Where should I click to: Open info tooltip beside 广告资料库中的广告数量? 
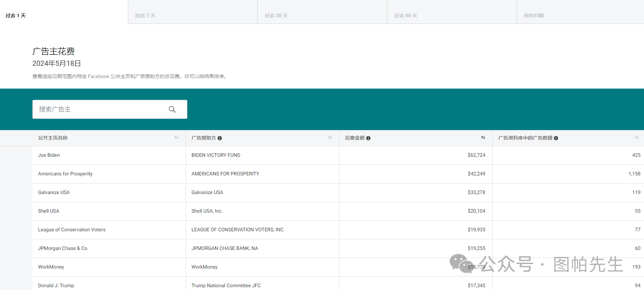(556, 138)
